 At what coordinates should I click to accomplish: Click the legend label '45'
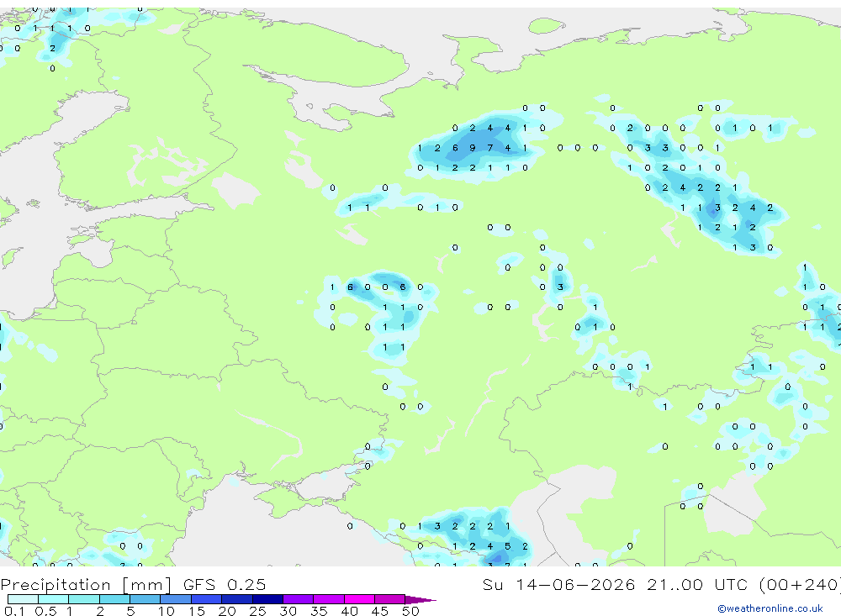380,611
